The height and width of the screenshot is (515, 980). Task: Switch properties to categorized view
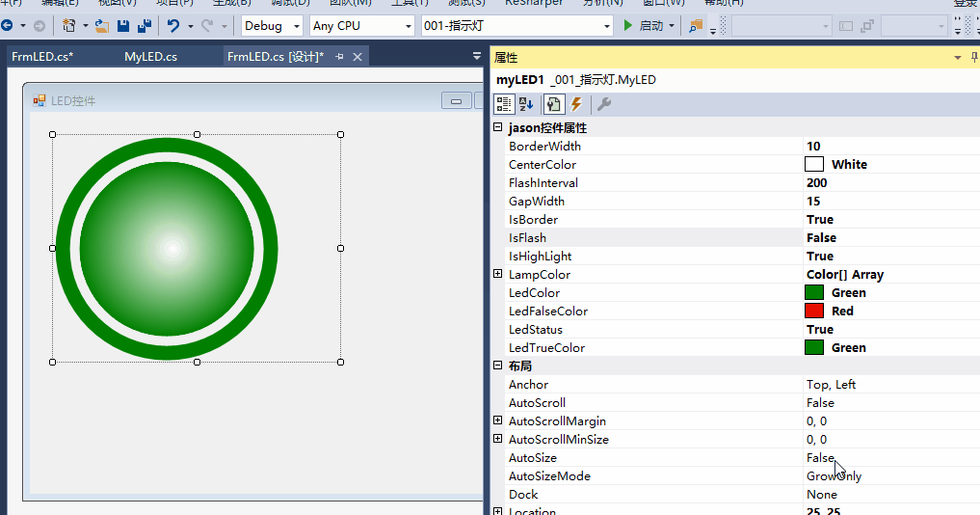[x=504, y=104]
